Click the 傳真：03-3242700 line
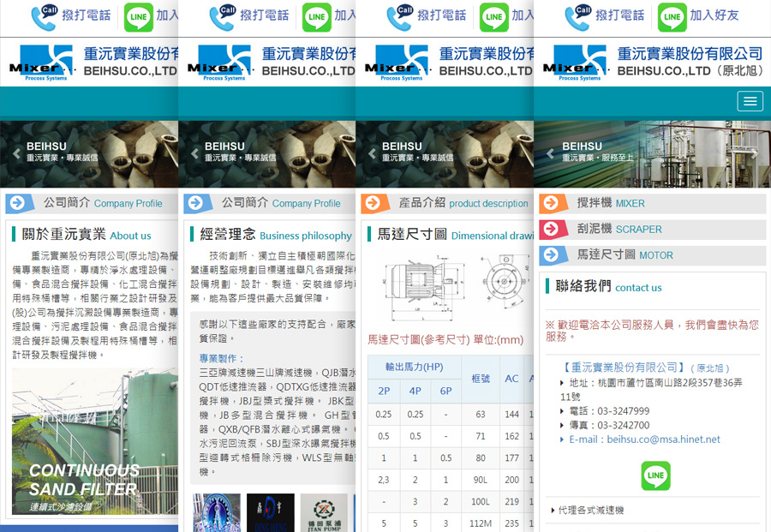The height and width of the screenshot is (532, 771). (x=609, y=425)
